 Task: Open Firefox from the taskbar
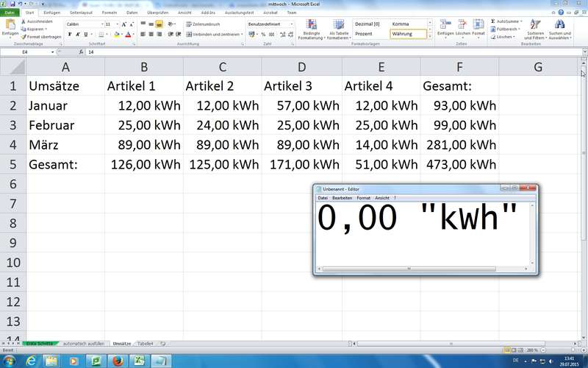[116, 361]
